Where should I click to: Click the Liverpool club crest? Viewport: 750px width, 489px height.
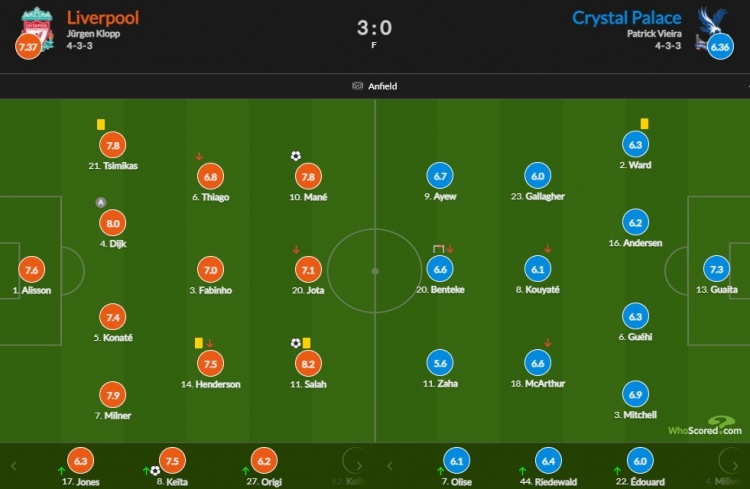[37, 27]
